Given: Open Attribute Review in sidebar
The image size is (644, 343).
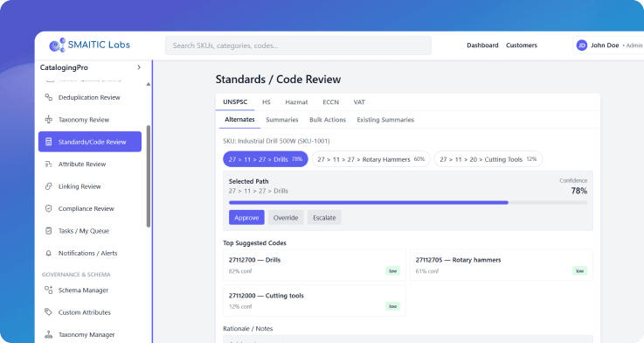Looking at the screenshot, I should click(89, 164).
